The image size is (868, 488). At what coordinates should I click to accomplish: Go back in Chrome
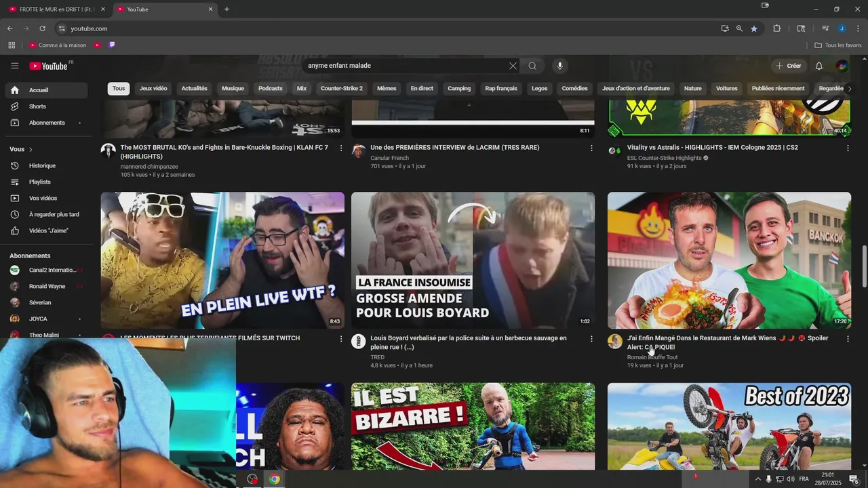[x=9, y=28]
